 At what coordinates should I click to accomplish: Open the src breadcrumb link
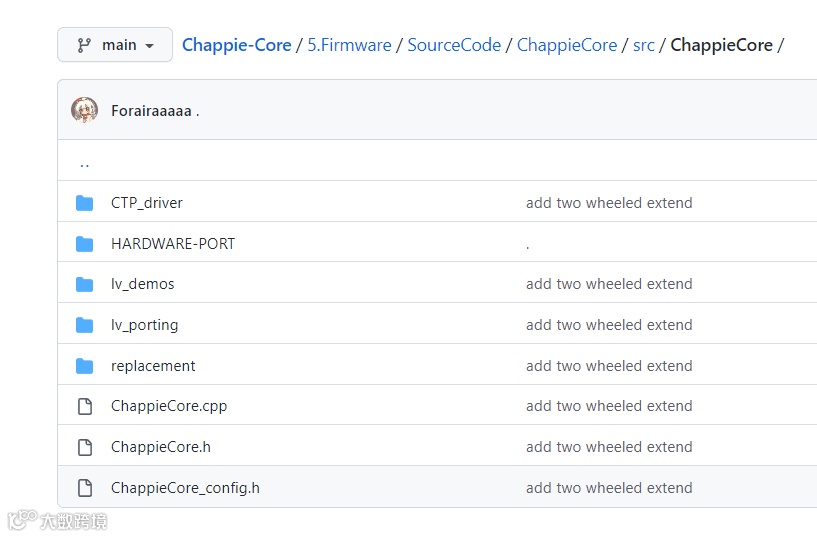point(644,45)
